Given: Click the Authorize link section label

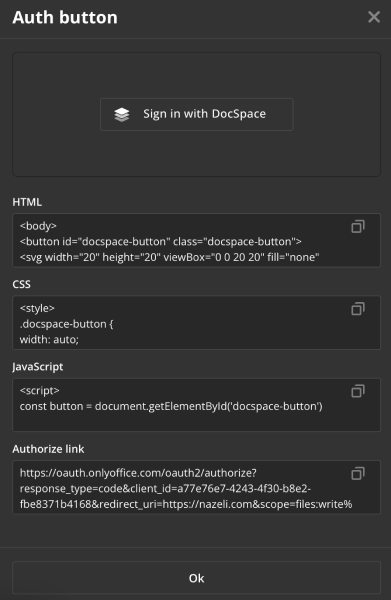Looking at the screenshot, I should [48, 449].
